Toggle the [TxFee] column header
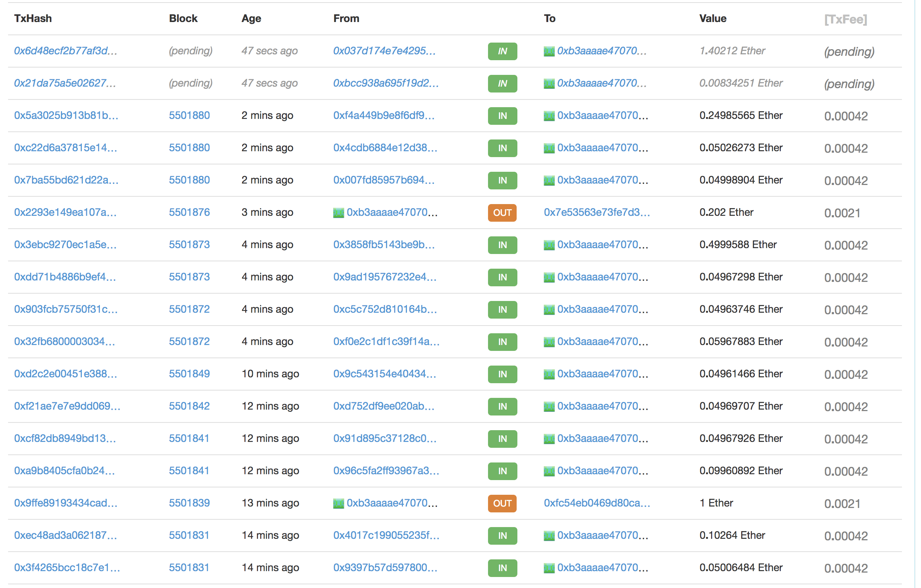Image resolution: width=921 pixels, height=588 pixels. (x=845, y=19)
